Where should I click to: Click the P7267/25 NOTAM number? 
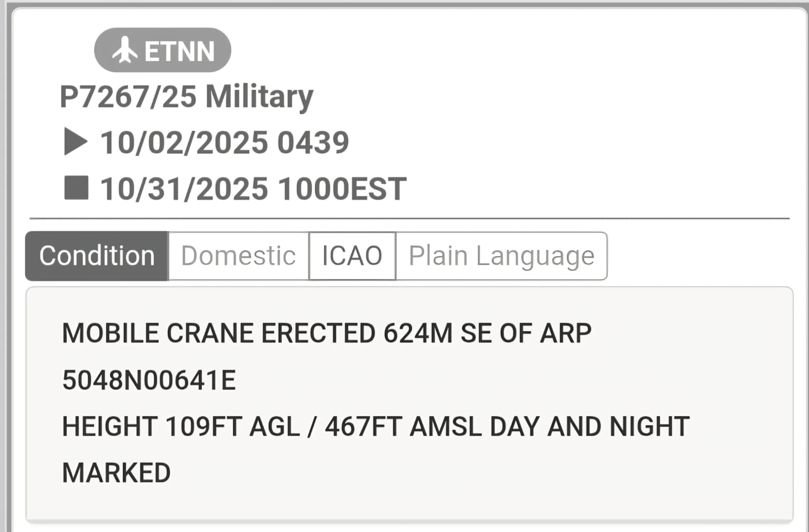pos(128,96)
